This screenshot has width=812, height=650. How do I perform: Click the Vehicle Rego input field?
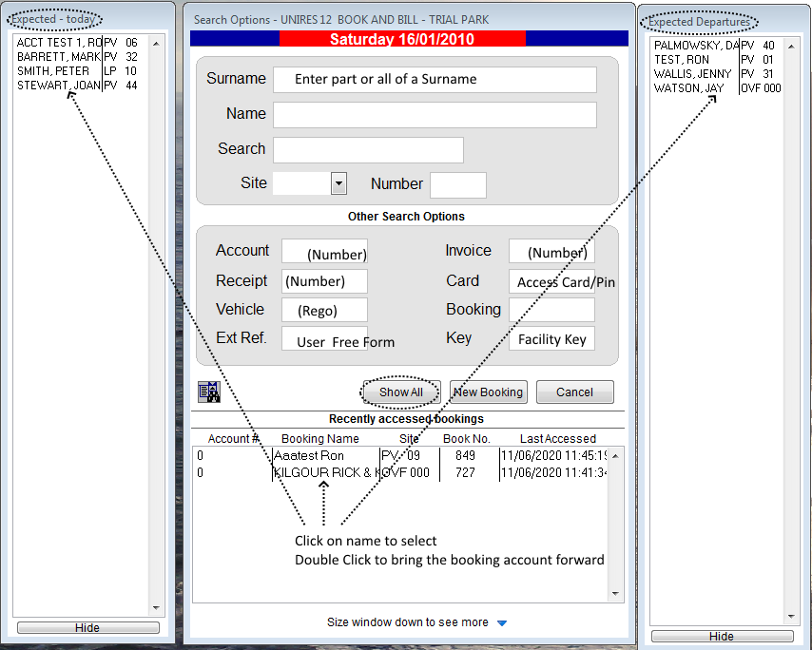tap(324, 310)
